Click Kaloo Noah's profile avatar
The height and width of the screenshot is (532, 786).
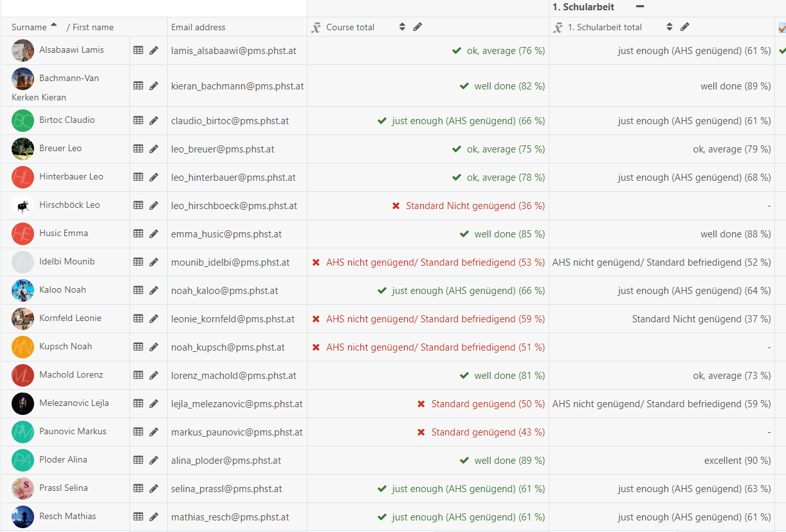(23, 290)
